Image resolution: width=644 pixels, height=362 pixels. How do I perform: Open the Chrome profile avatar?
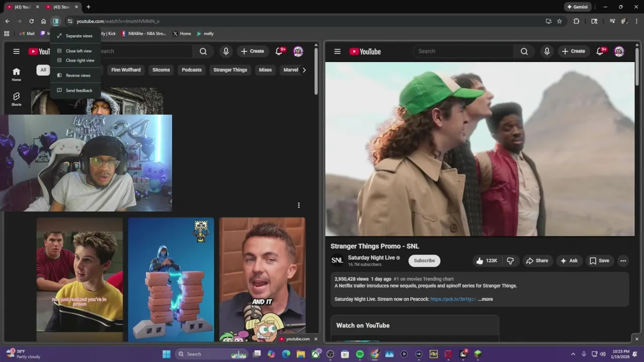coord(624,21)
